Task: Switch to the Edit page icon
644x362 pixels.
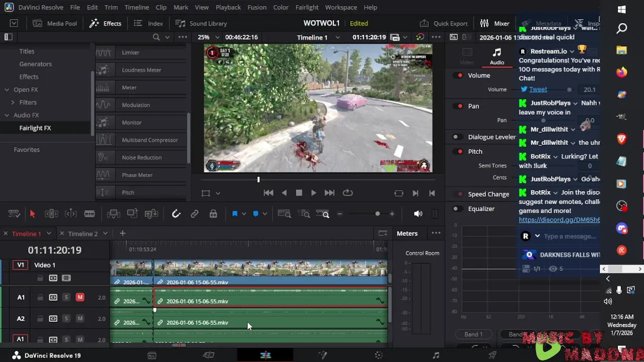Action: (266, 355)
